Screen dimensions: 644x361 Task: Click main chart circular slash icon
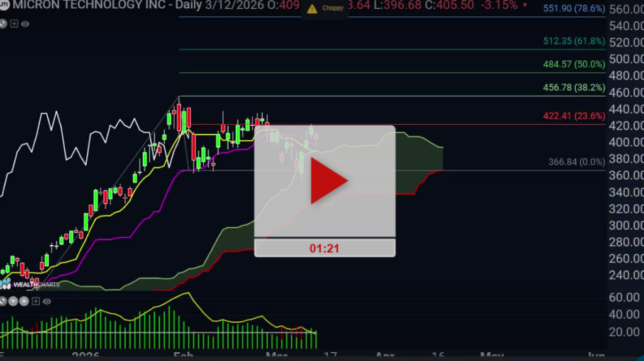pyautogui.click(x=3, y=24)
